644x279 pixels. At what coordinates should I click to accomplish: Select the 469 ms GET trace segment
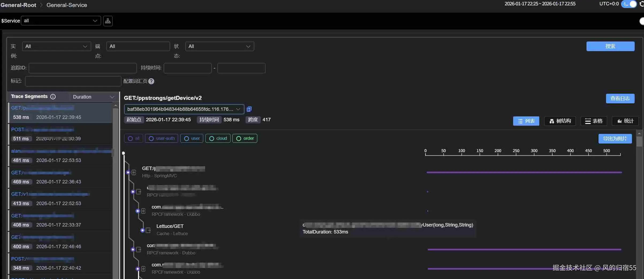pos(60,177)
